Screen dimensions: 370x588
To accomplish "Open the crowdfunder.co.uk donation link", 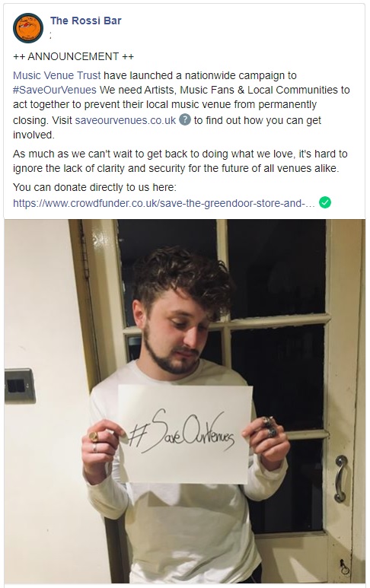I will click(x=164, y=203).
